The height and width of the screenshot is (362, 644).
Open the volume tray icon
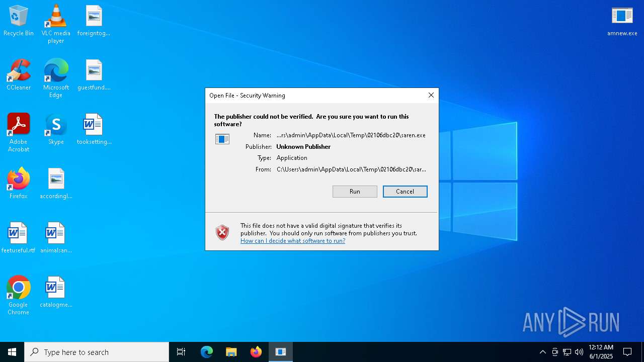(579, 352)
